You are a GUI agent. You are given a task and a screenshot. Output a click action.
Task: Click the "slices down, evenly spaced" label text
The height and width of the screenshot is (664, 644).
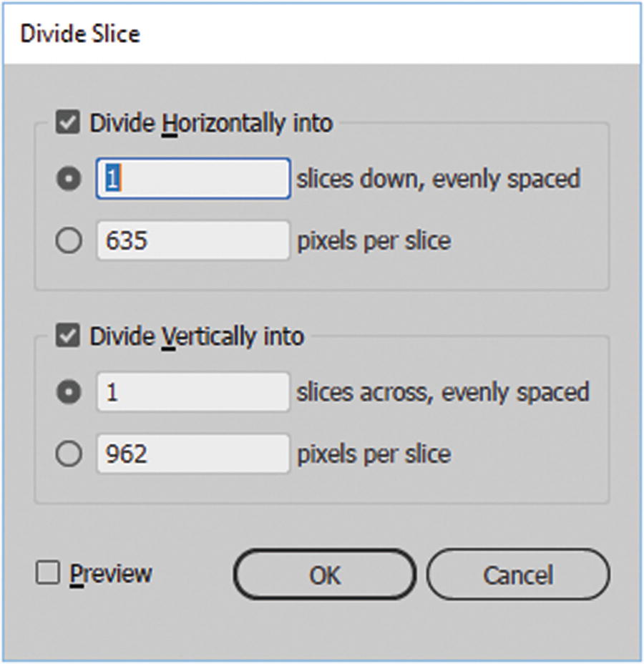pos(438,179)
